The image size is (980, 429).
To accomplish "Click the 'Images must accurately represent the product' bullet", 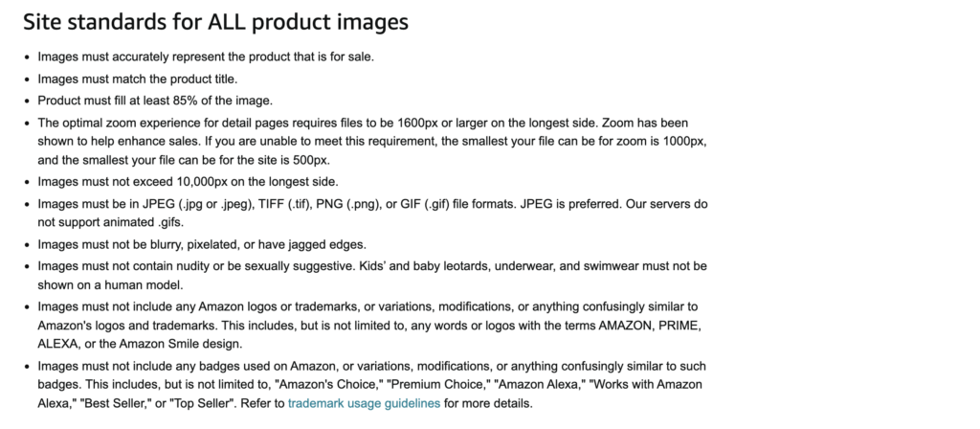I will click(x=205, y=56).
